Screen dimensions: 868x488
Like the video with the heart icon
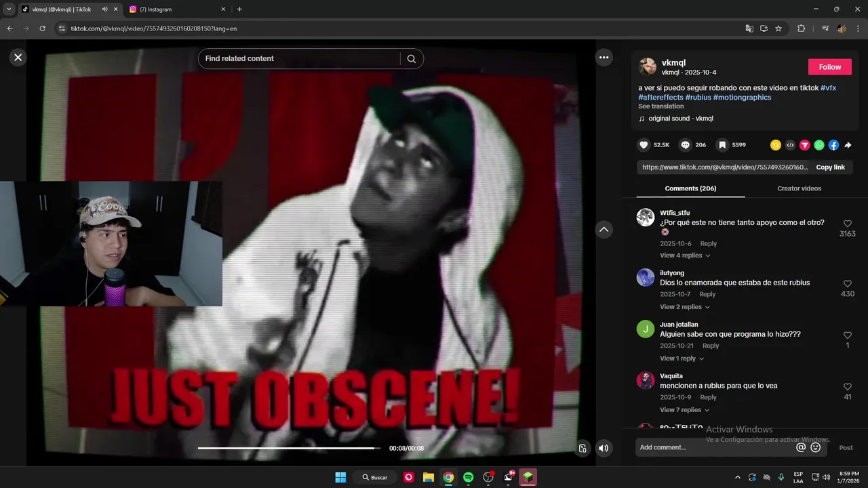(644, 145)
